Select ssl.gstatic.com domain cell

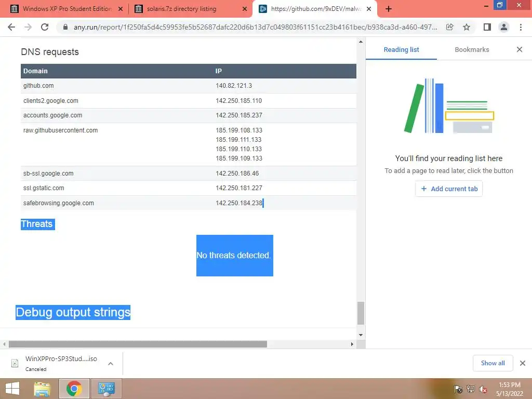click(44, 188)
